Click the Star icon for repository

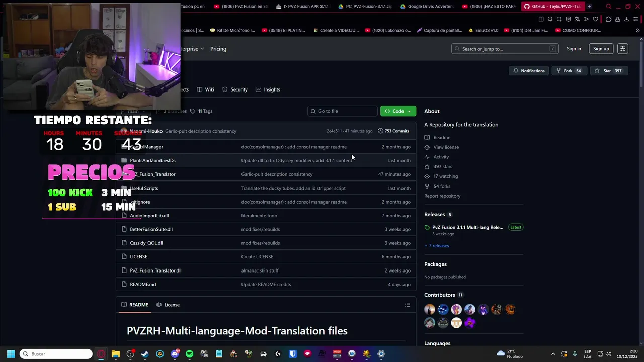coord(608,71)
